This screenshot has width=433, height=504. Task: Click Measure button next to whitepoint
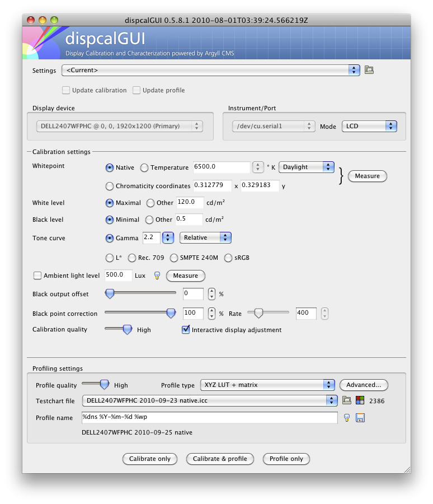click(x=368, y=176)
